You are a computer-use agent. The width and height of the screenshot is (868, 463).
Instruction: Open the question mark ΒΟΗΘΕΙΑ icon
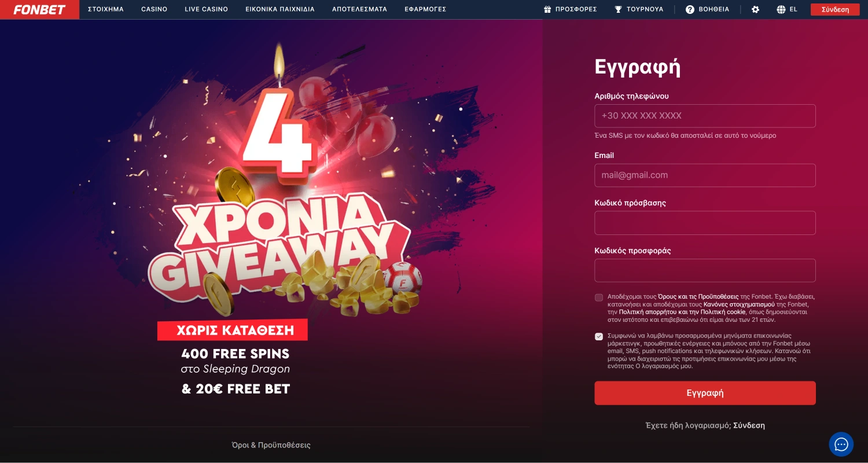[690, 9]
